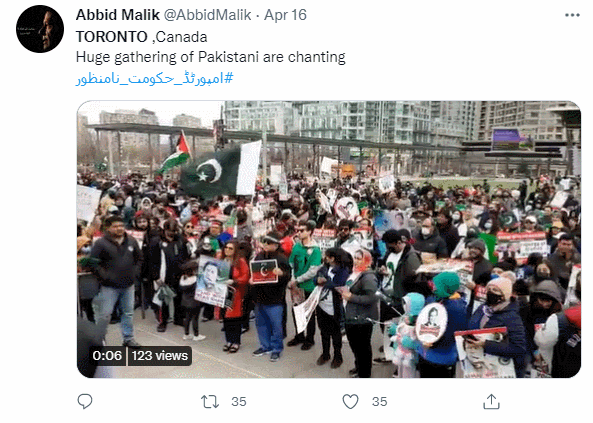The image size is (593, 423).
Task: Like the tweet with heart icon
Action: (350, 402)
